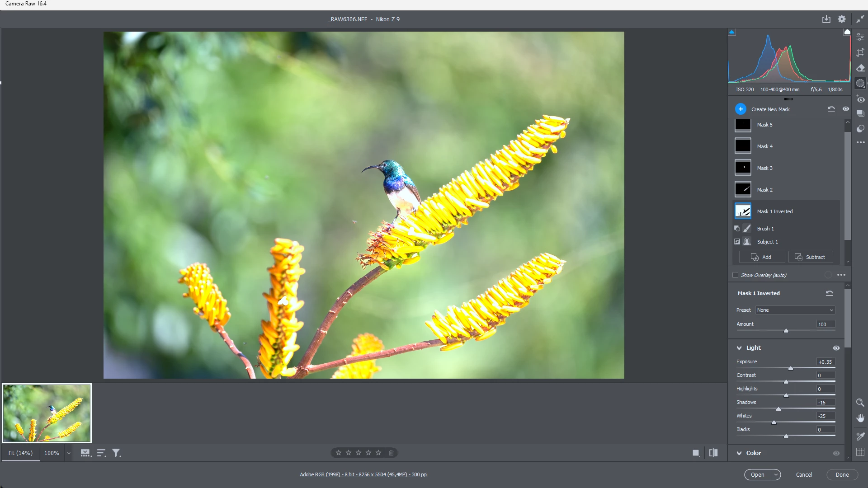The width and height of the screenshot is (868, 488).
Task: Open the Red Eye removal tool
Action: tap(860, 99)
